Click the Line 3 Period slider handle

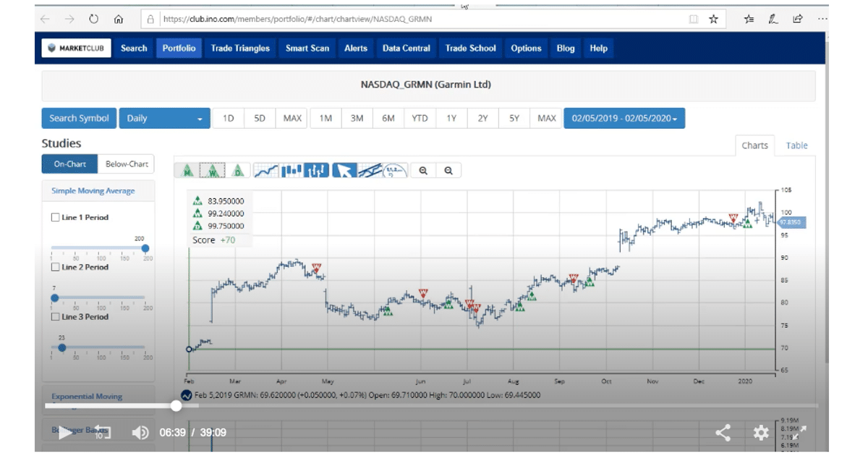click(61, 347)
